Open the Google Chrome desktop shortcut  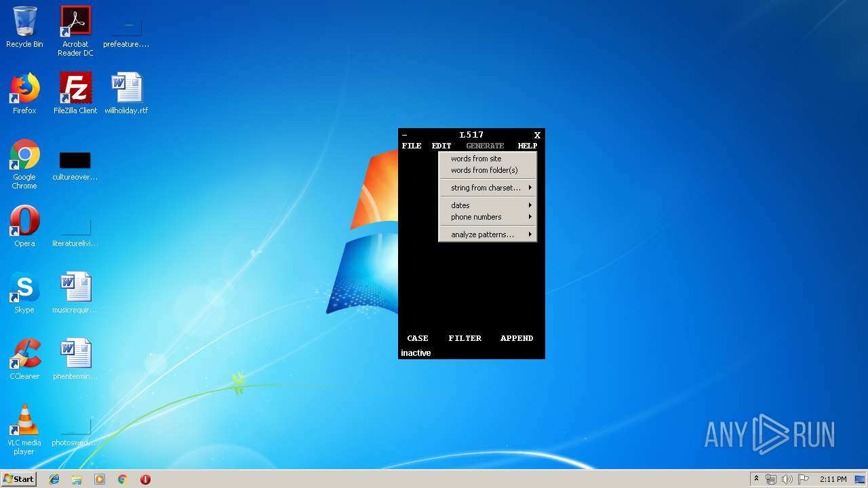click(24, 165)
